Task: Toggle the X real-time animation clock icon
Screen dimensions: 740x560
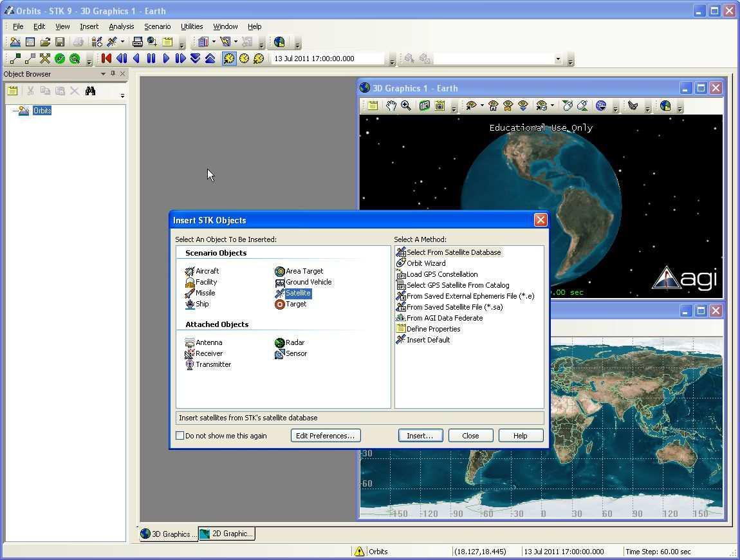Action: tap(259, 59)
